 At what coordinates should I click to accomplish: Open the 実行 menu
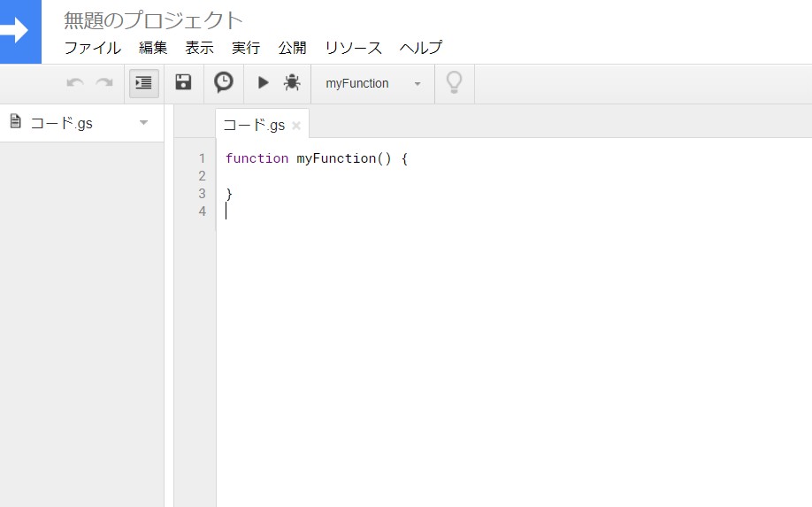(246, 48)
